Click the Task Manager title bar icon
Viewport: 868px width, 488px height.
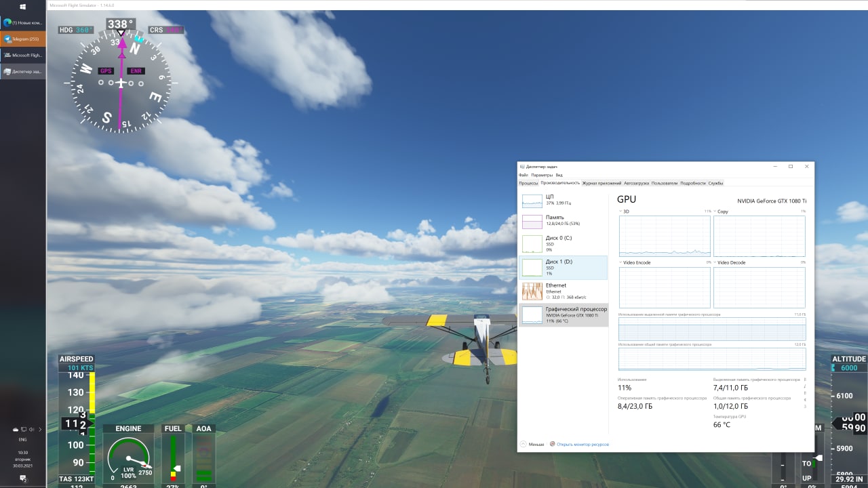[522, 166]
